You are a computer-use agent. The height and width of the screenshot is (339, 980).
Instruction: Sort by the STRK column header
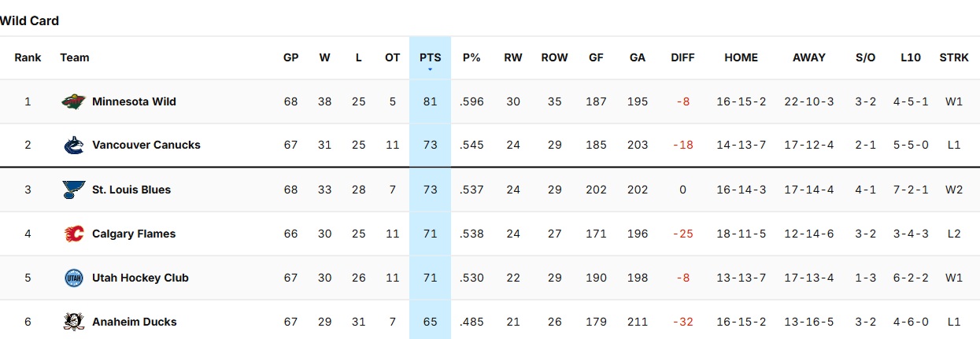(954, 57)
